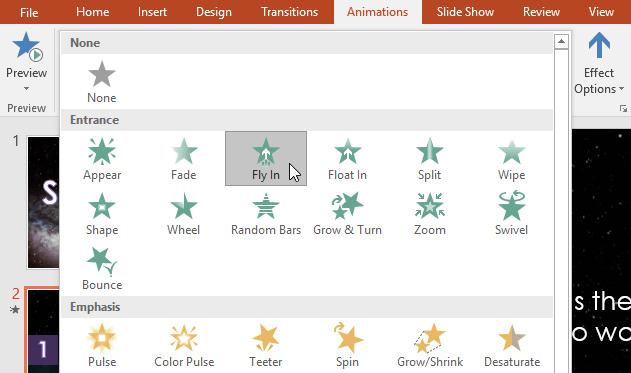Click the Preview star icon
Image resolution: width=631 pixels, height=373 pixels.
coord(27,46)
